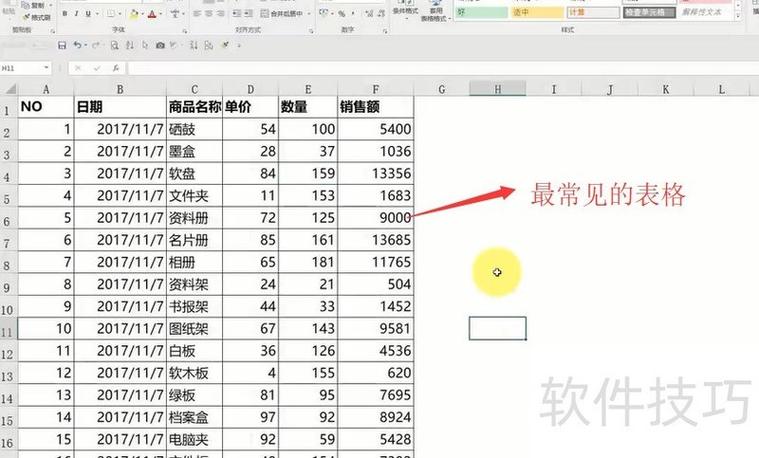Image resolution: width=759 pixels, height=458 pixels.
Task: Open the Copy dropdown arrow
Action: [50, 6]
